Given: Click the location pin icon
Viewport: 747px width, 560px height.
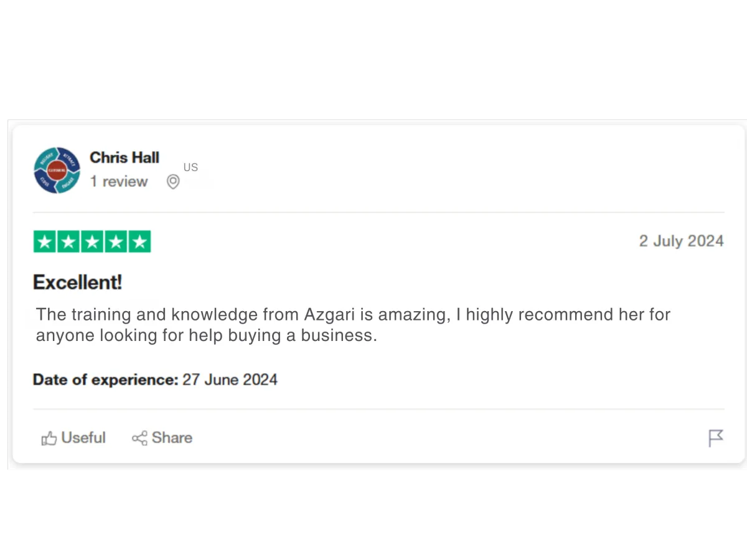Looking at the screenshot, I should pos(173,182).
